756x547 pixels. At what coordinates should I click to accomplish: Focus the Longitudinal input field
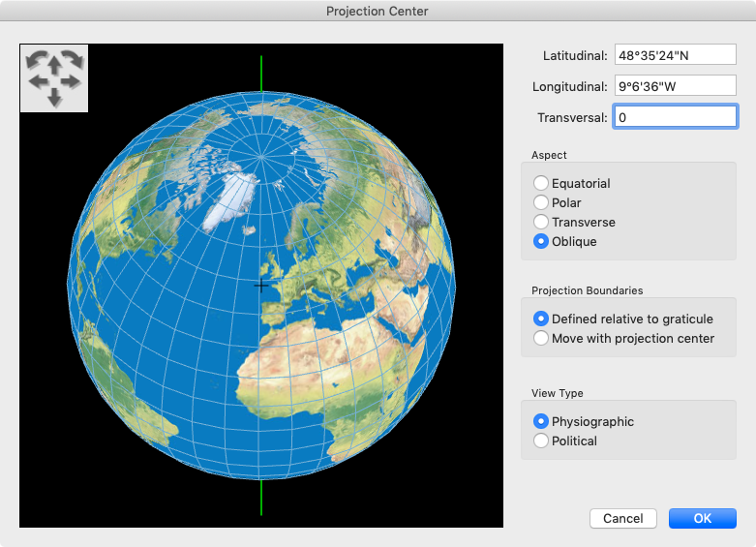click(675, 86)
